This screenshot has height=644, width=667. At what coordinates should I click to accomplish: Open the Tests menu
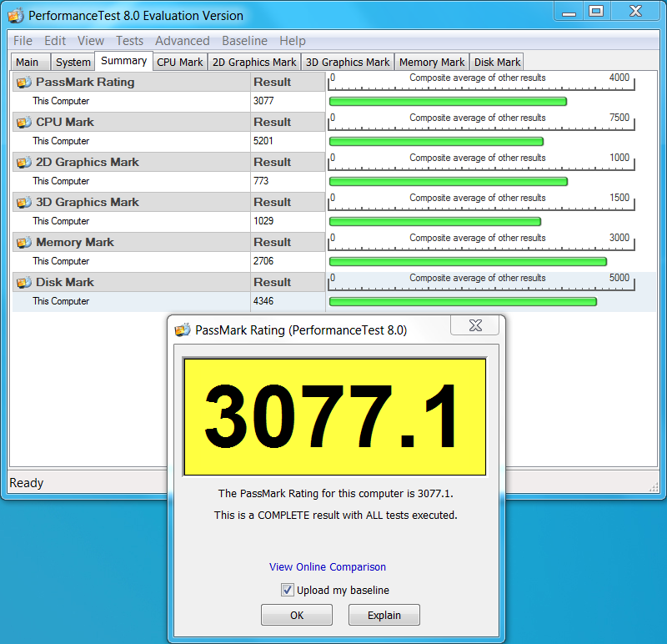point(129,41)
